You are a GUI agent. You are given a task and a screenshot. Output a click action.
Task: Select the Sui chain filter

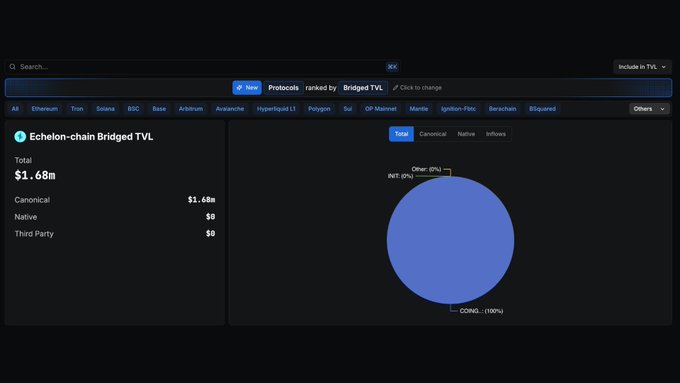point(348,109)
